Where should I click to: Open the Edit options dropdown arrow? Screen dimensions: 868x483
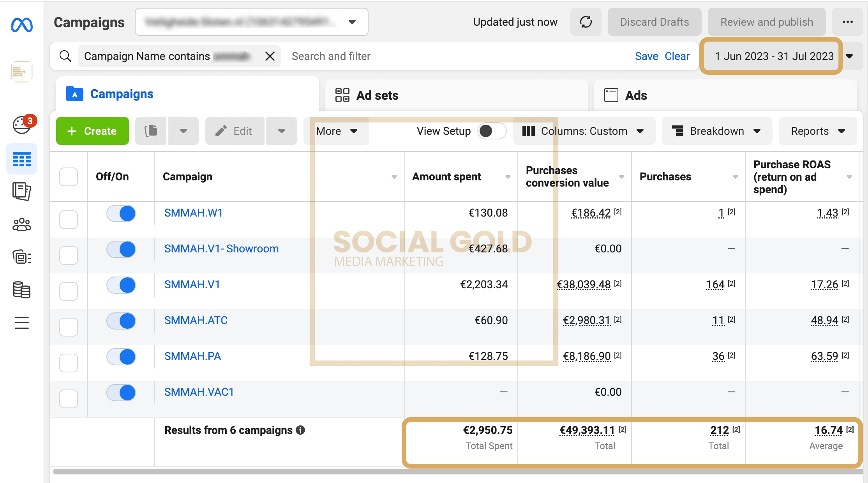click(x=282, y=131)
